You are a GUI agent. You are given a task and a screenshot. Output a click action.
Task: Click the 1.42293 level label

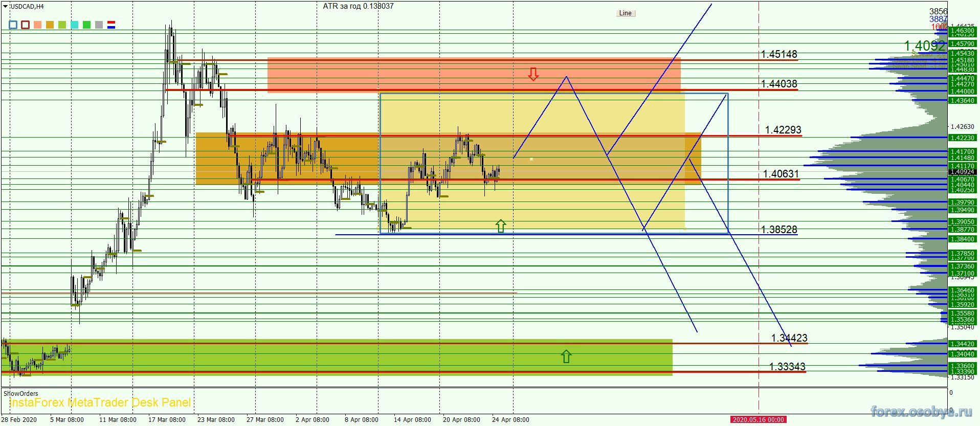point(783,130)
